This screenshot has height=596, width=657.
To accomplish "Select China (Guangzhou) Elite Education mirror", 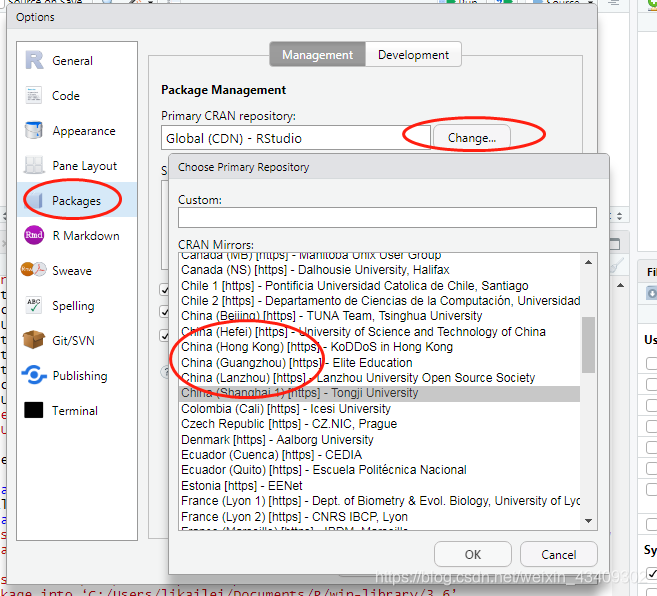I will tap(379, 363).
